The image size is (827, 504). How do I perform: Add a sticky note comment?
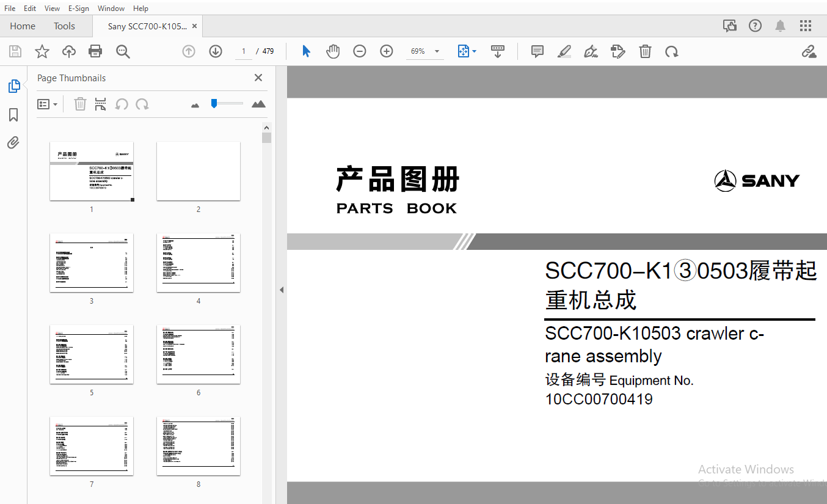[x=537, y=51]
